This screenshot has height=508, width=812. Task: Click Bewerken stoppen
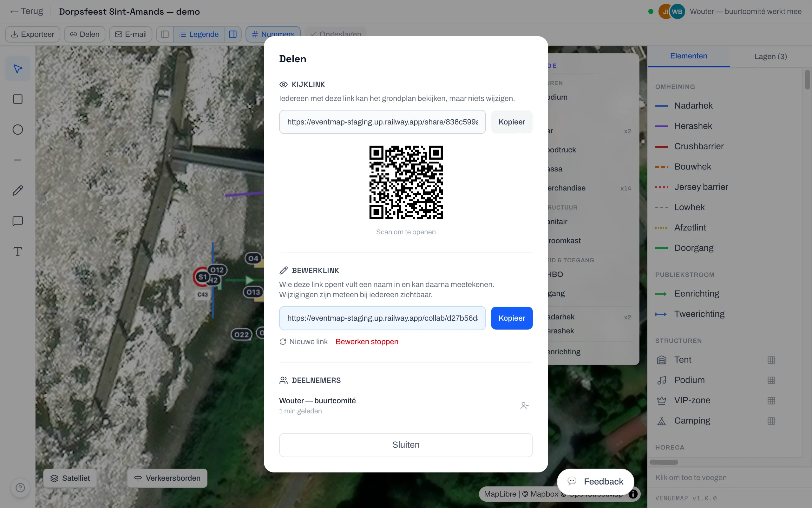367,342
